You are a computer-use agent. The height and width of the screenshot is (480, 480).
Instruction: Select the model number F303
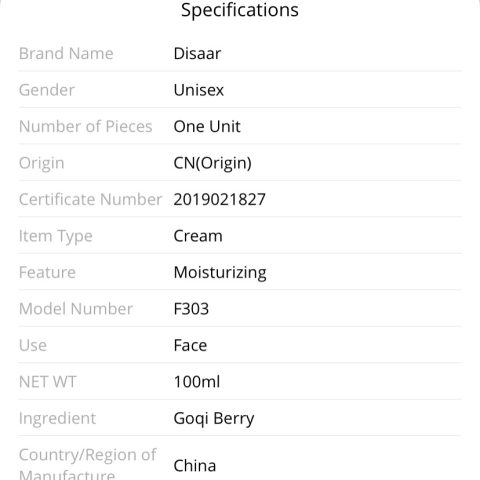pos(191,309)
